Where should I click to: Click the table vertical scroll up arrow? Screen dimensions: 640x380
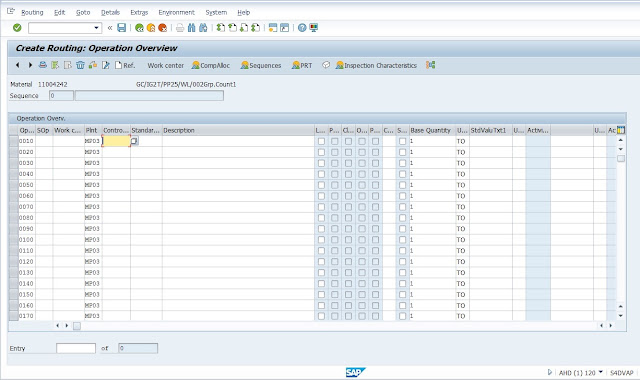[621, 140]
